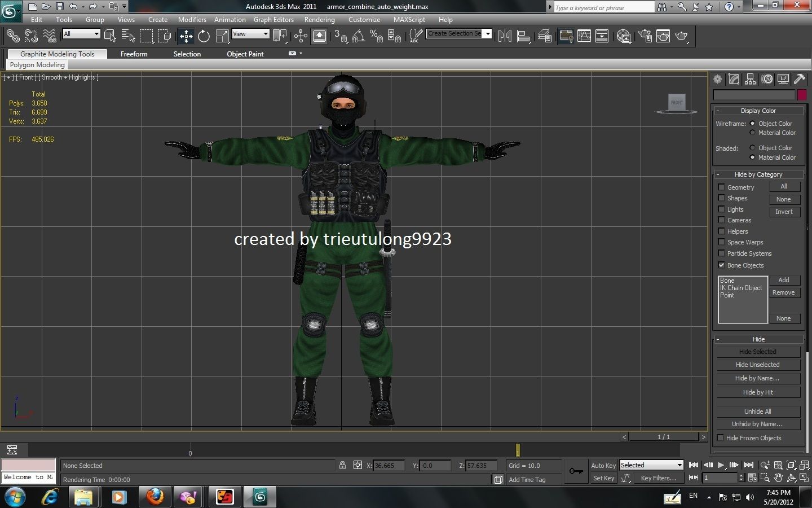Click the Unhide All button
The width and height of the screenshot is (812, 508).
[758, 411]
